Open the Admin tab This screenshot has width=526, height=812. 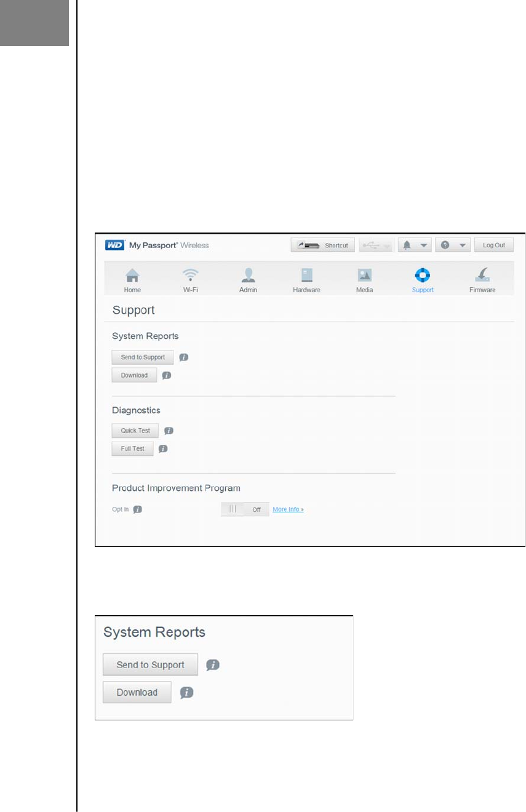pos(248,280)
